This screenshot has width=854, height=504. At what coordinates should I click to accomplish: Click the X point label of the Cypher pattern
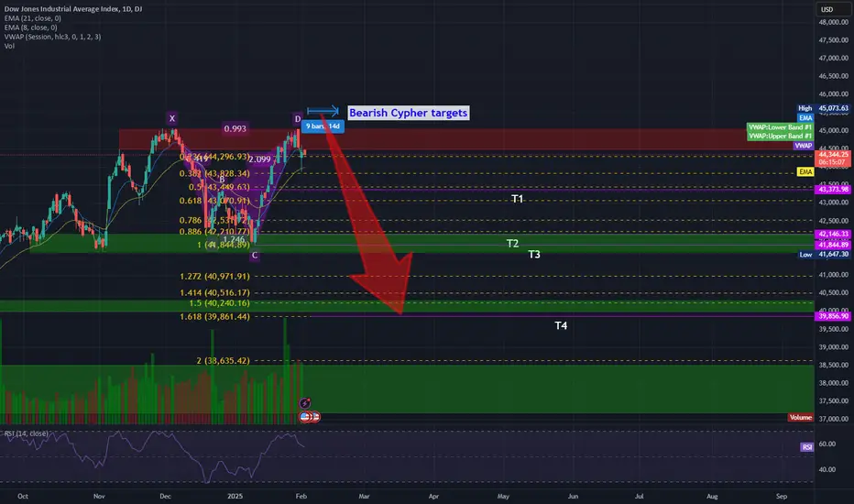172,118
